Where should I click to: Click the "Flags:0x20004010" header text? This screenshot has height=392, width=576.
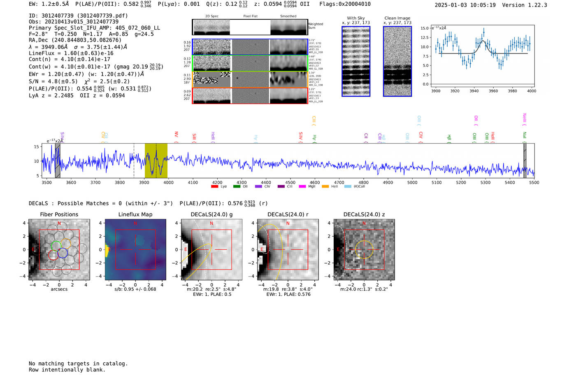pos(345,4)
